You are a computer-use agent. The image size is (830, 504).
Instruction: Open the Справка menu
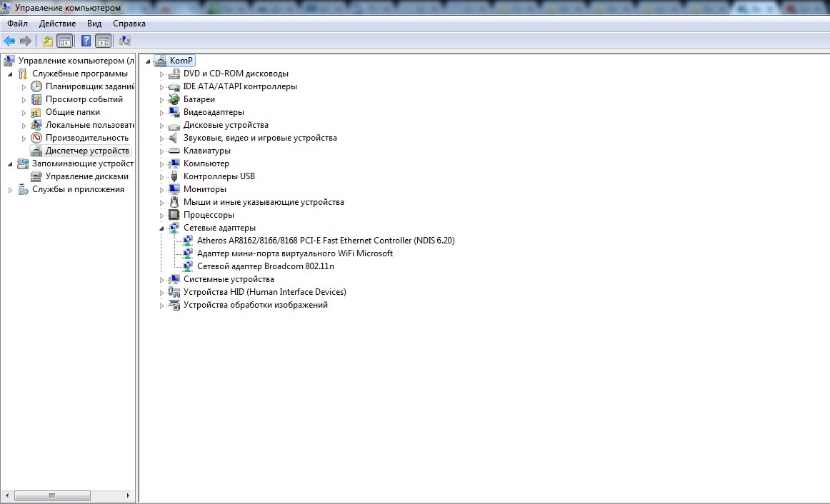click(129, 24)
